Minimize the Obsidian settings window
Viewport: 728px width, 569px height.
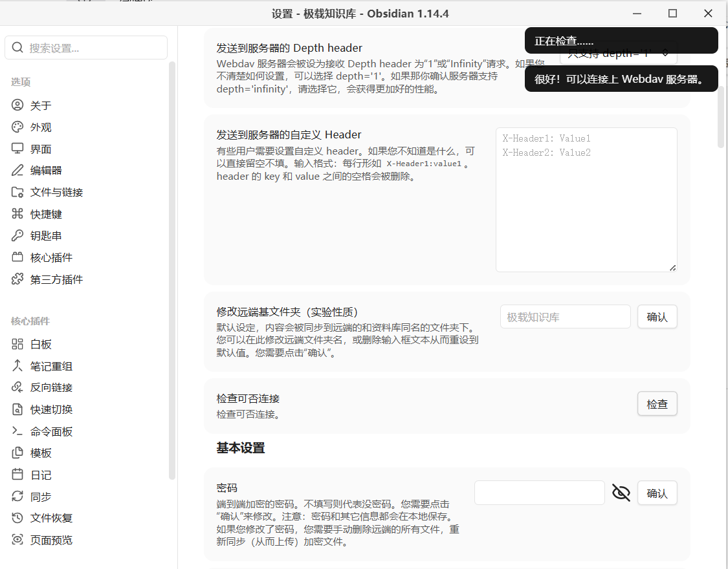637,14
